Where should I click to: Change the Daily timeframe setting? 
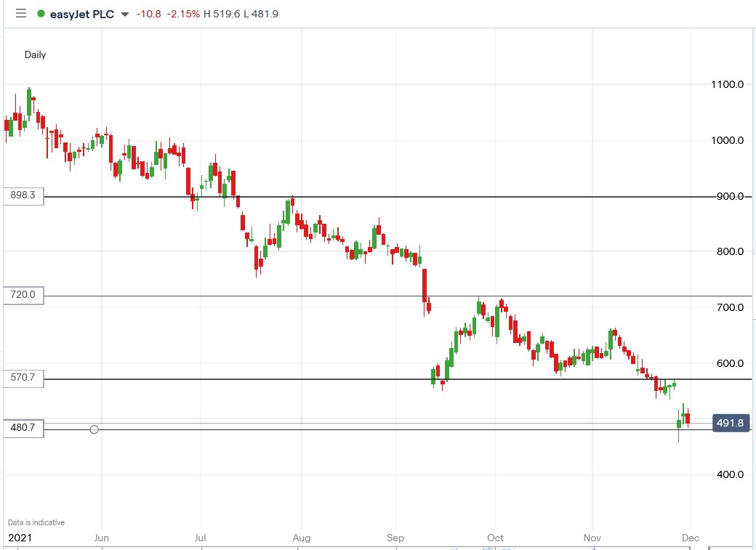(x=36, y=54)
